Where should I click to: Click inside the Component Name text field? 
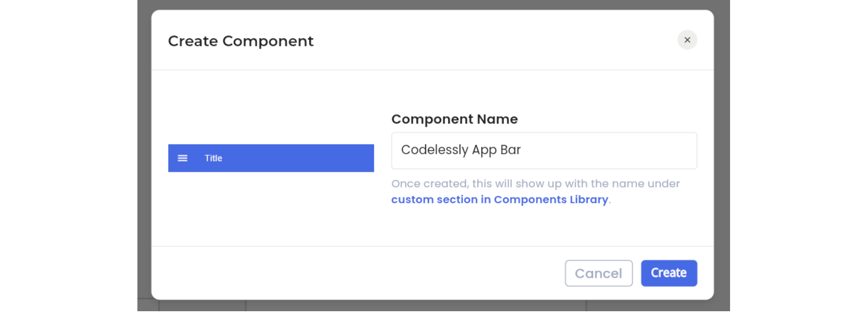(x=544, y=150)
